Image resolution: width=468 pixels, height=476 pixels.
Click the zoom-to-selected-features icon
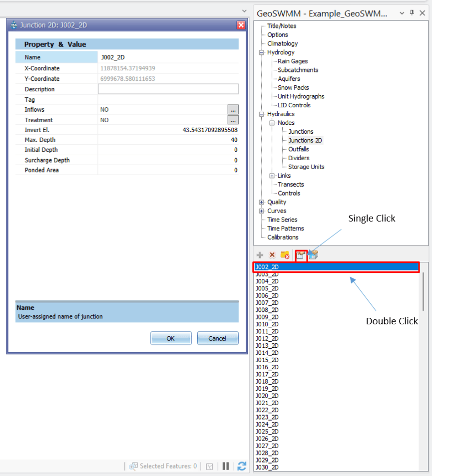coord(133,466)
